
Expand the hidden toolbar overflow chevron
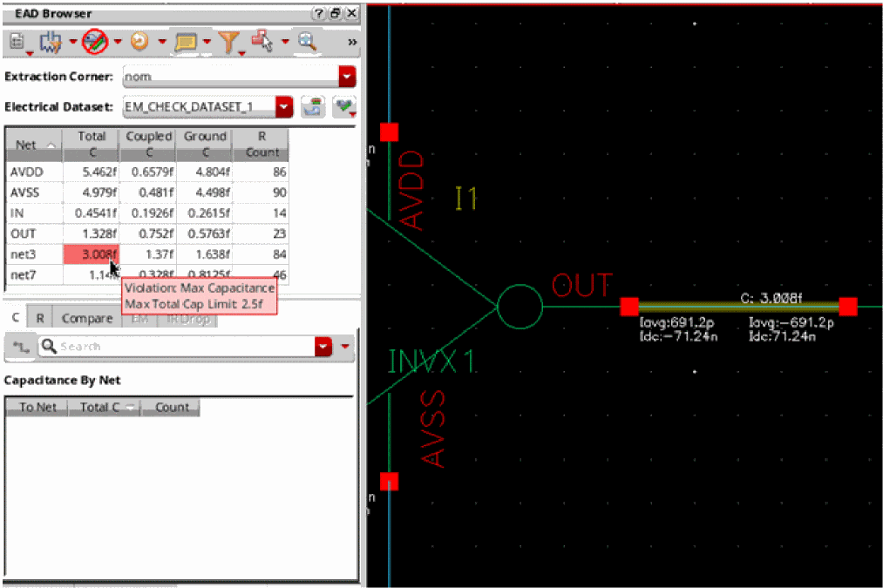[351, 41]
